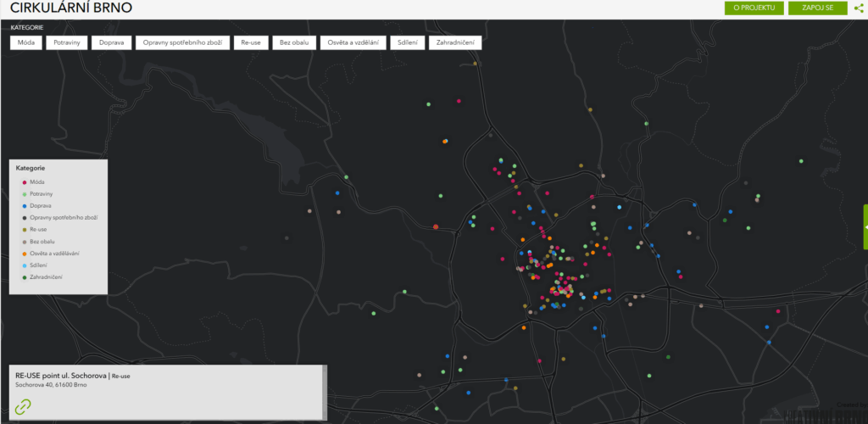Toggle the Potraviny category filter
The width and height of the screenshot is (868, 424).
[67, 42]
